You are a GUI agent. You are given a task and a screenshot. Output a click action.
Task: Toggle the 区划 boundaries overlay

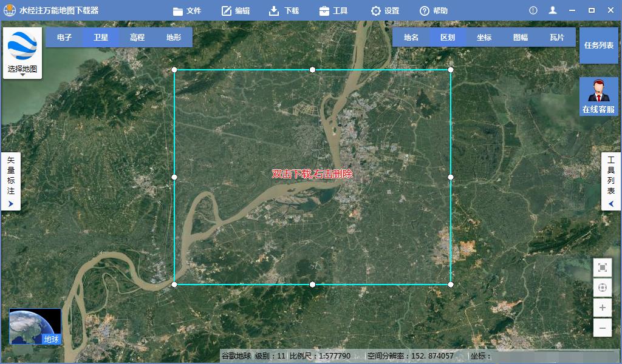pyautogui.click(x=448, y=37)
